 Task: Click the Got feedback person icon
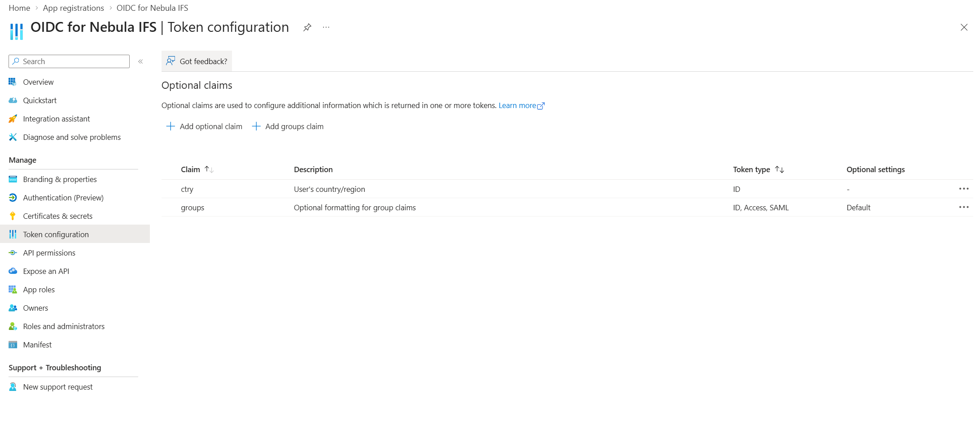point(171,61)
